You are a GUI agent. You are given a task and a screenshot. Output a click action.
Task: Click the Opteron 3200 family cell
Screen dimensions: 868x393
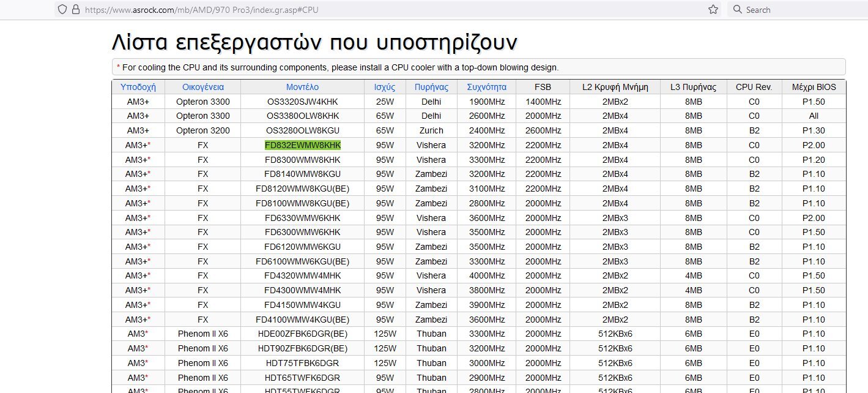[203, 130]
